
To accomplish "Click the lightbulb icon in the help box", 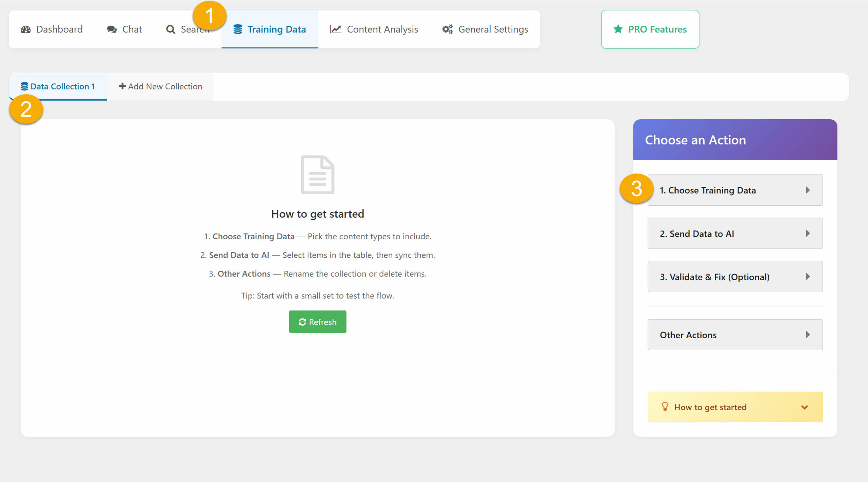I will click(665, 406).
